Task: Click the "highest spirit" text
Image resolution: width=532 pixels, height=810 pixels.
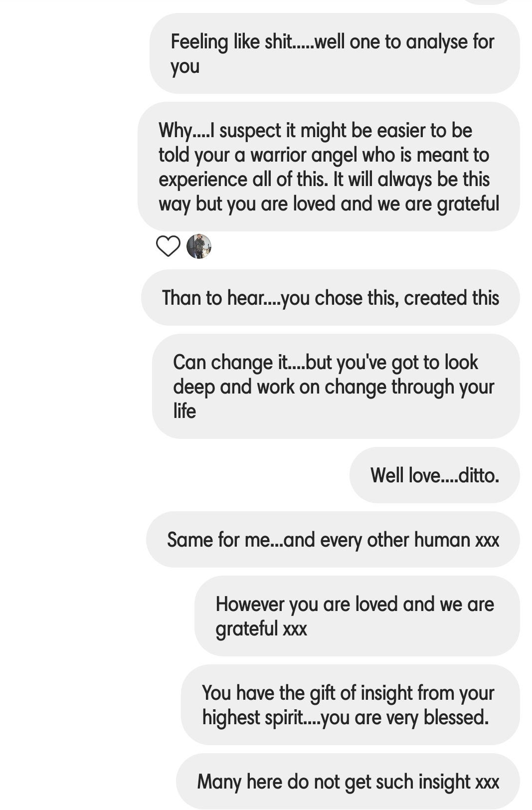Action: pos(254,718)
